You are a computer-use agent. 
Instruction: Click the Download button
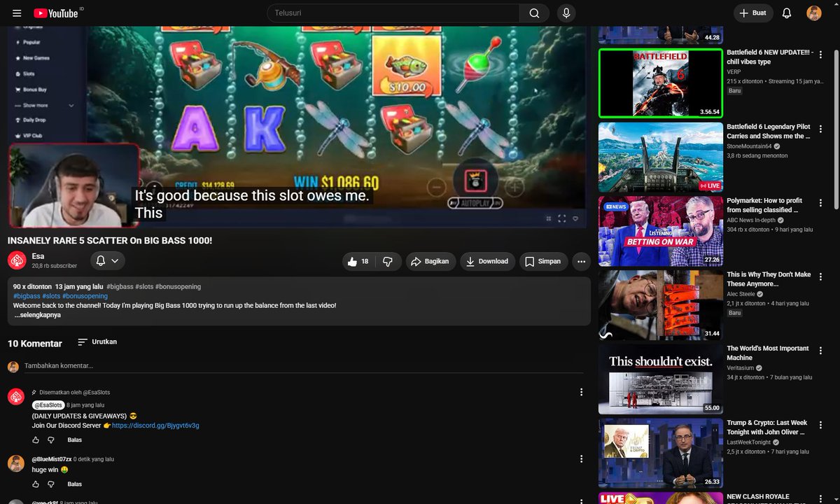[487, 261]
